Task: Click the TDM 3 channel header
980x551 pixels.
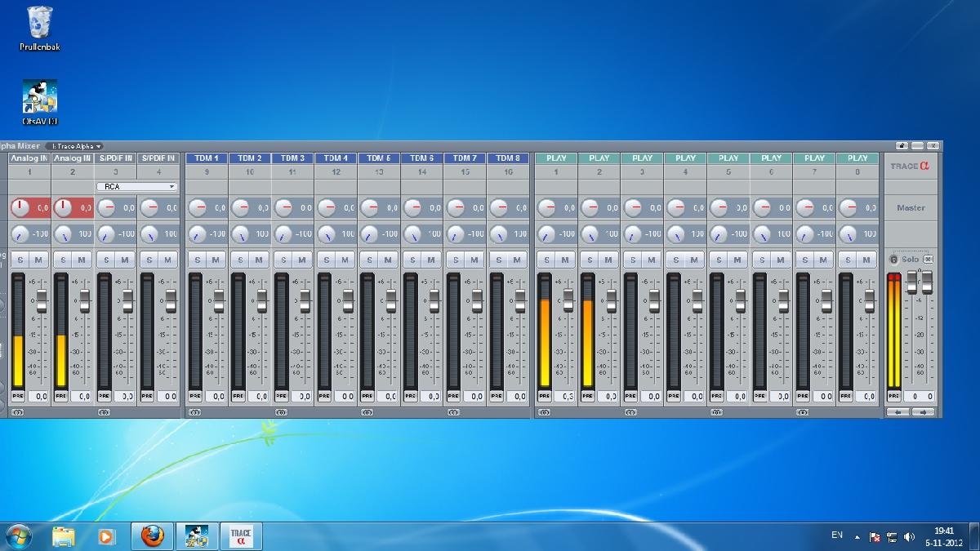Action: pyautogui.click(x=292, y=158)
